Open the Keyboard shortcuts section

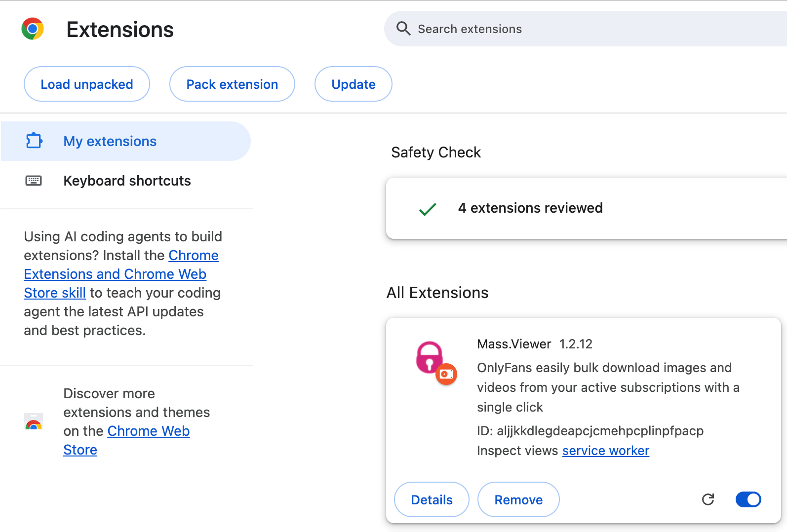click(126, 181)
